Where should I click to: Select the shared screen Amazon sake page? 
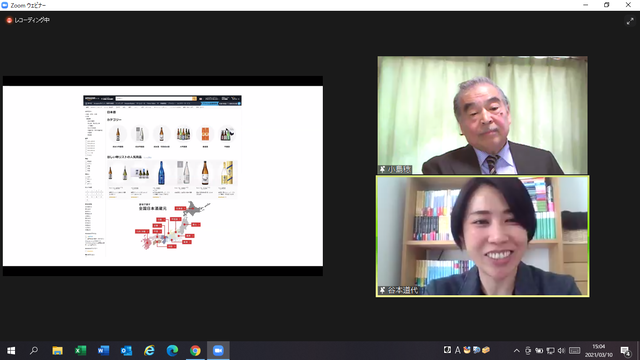click(x=163, y=176)
